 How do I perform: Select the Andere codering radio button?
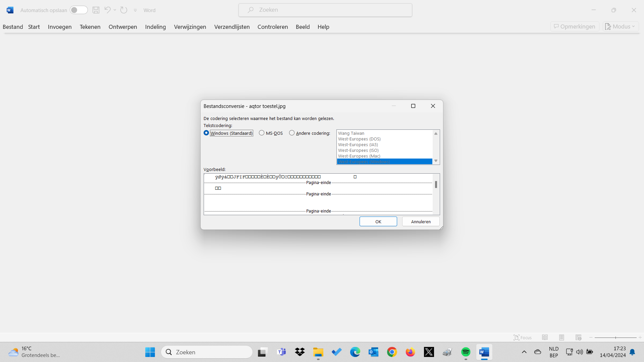(292, 133)
